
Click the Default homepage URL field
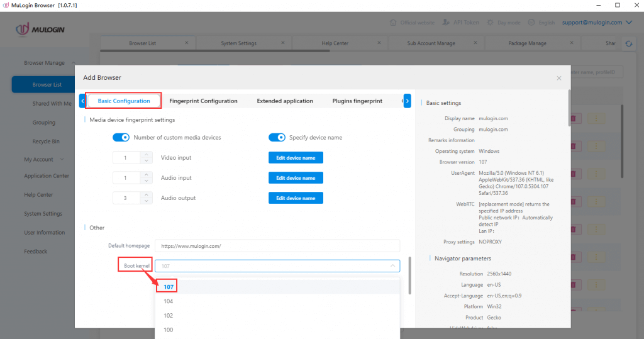point(277,246)
